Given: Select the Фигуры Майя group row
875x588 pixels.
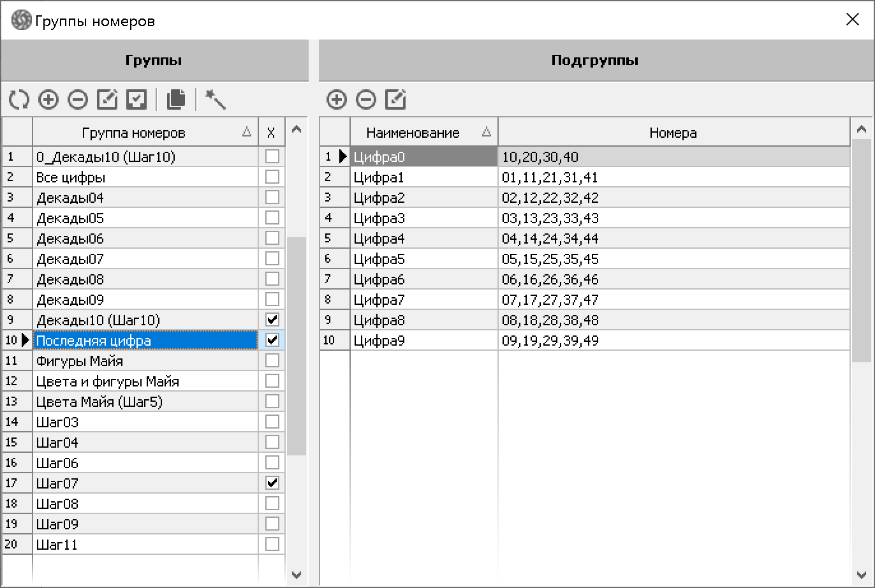Looking at the screenshot, I should click(145, 361).
